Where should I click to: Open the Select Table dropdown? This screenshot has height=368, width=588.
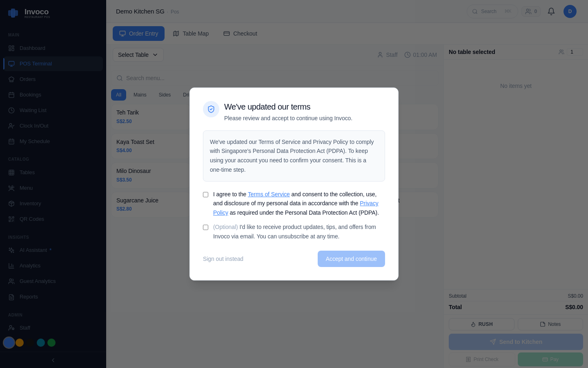click(138, 54)
